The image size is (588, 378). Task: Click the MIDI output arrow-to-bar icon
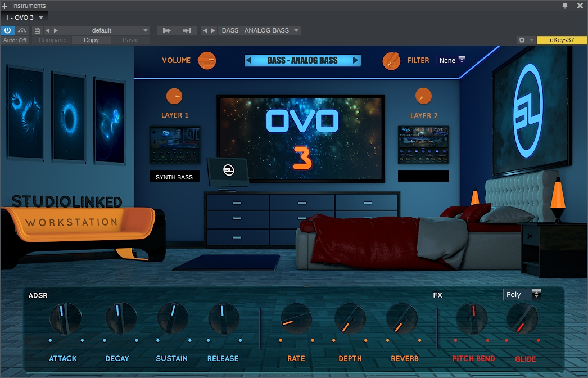[x=187, y=30]
